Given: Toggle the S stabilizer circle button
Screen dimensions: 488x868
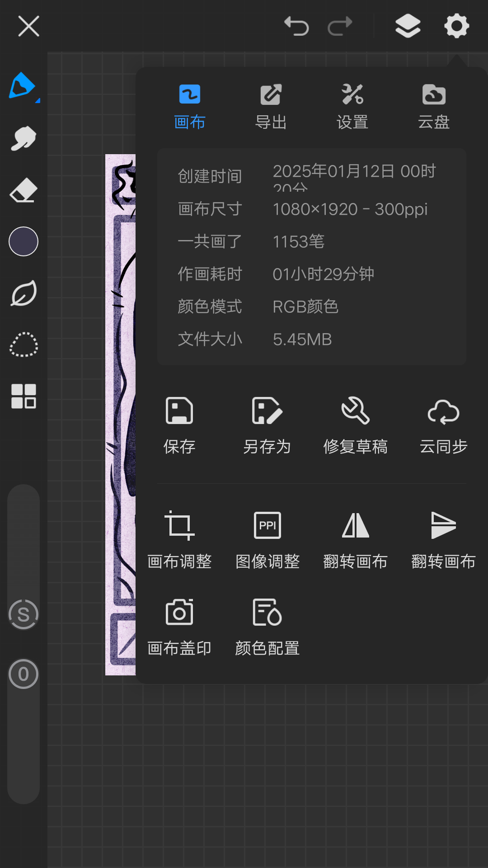Looking at the screenshot, I should pos(23,614).
